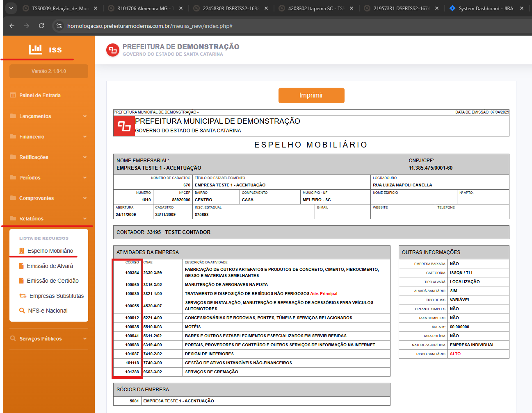
Task: Expand the Financeiro menu chevron
Action: pyautogui.click(x=85, y=136)
